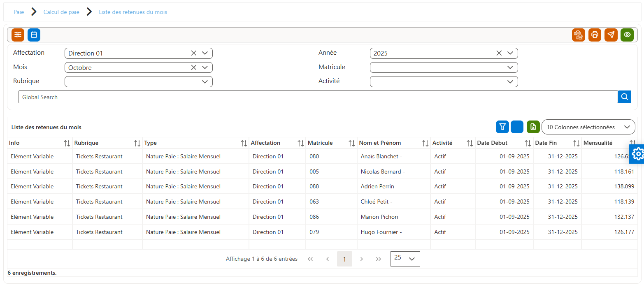Viewport: 644px width, 285px height.
Task: Click the orange send paper-plane icon
Action: (x=611, y=35)
